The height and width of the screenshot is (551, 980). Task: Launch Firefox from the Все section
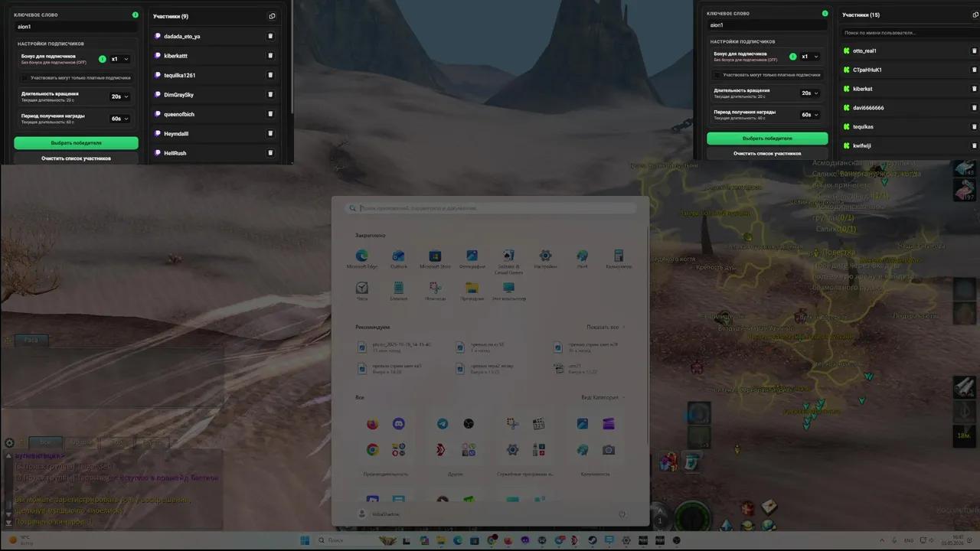(x=373, y=423)
